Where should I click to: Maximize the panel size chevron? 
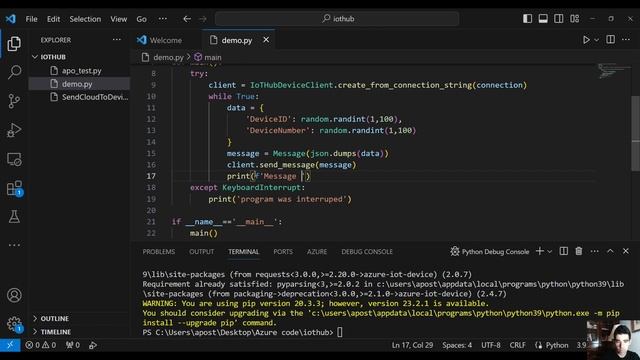pos(610,251)
